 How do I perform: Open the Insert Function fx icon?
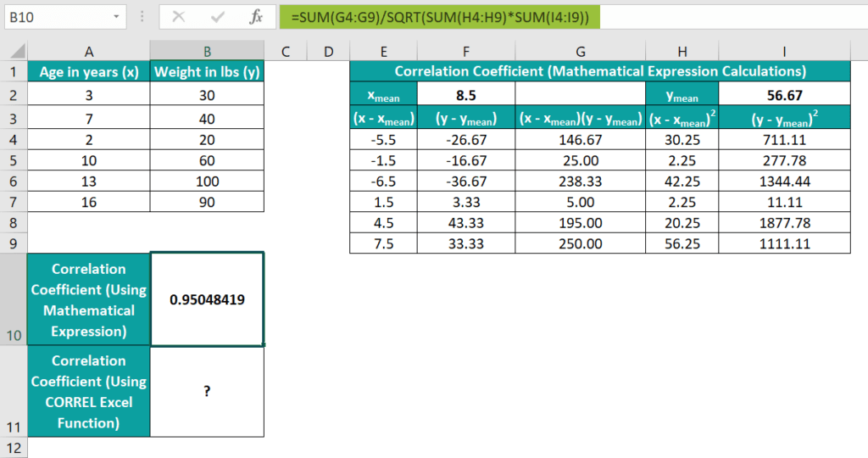click(256, 17)
